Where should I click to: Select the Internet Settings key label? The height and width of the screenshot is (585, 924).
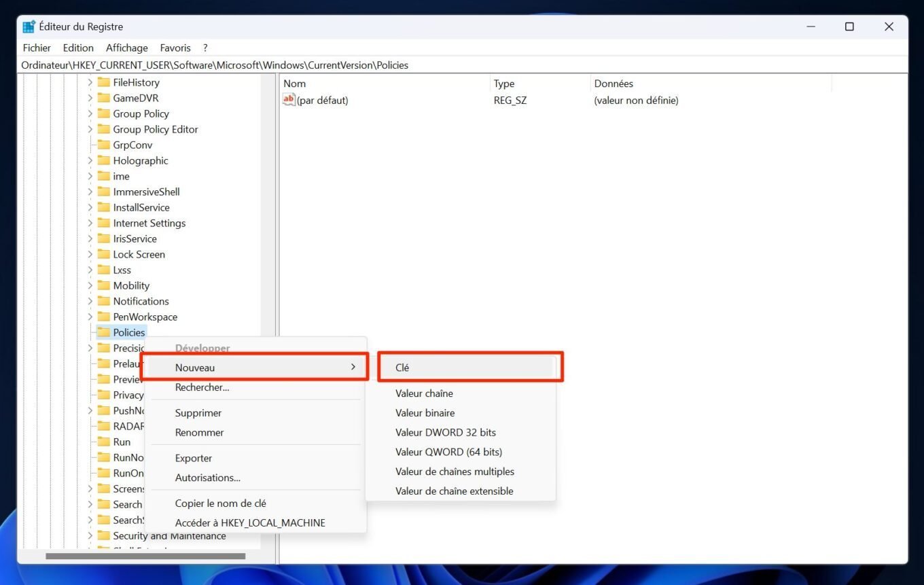click(x=149, y=223)
